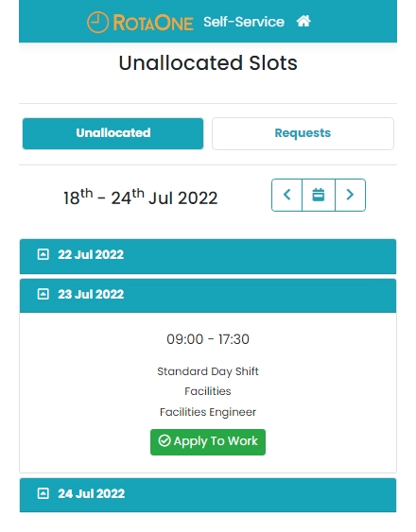Open the calendar date picker
The width and height of the screenshot is (416, 532).
pyautogui.click(x=319, y=195)
